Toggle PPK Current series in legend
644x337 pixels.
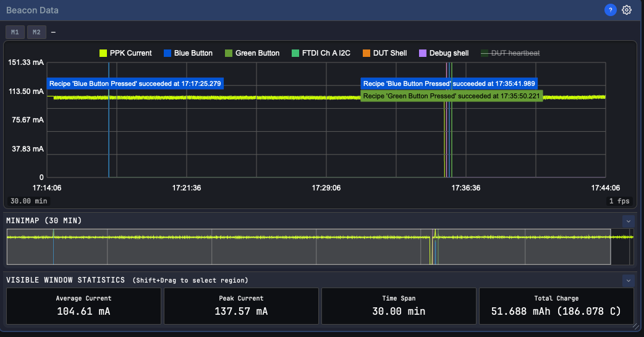(x=125, y=53)
